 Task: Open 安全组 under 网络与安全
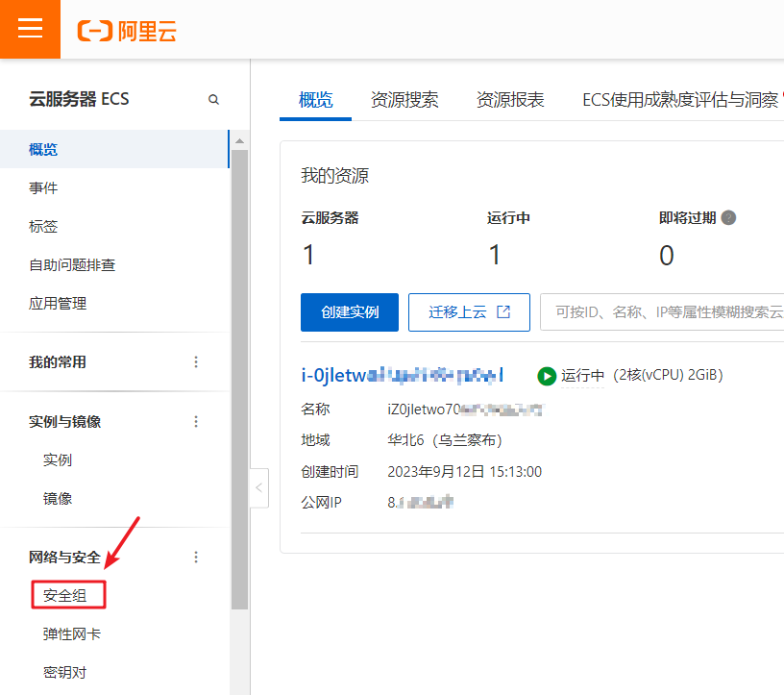pos(65,595)
